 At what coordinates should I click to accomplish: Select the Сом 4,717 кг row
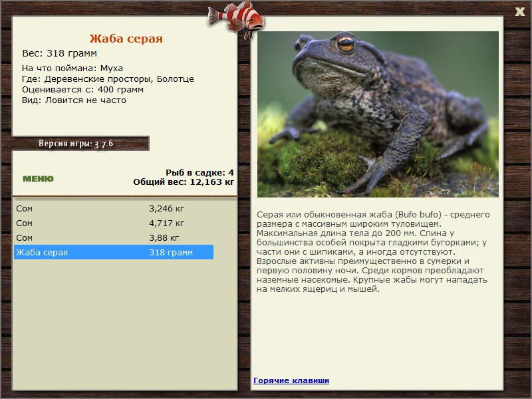pyautogui.click(x=114, y=223)
